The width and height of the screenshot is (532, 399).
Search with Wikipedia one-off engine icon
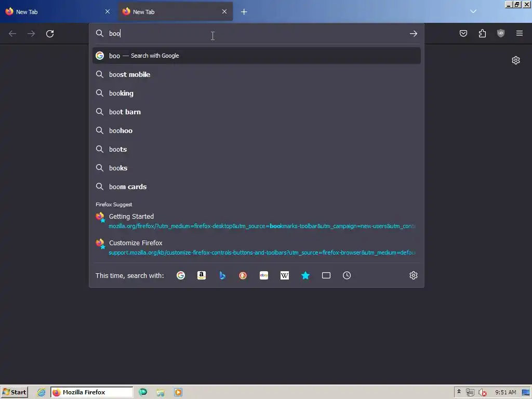pyautogui.click(x=285, y=275)
